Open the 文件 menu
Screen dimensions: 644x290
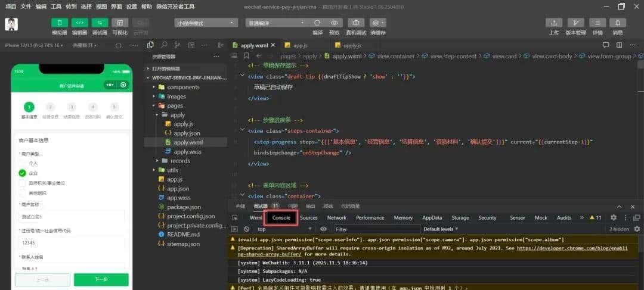(26, 7)
